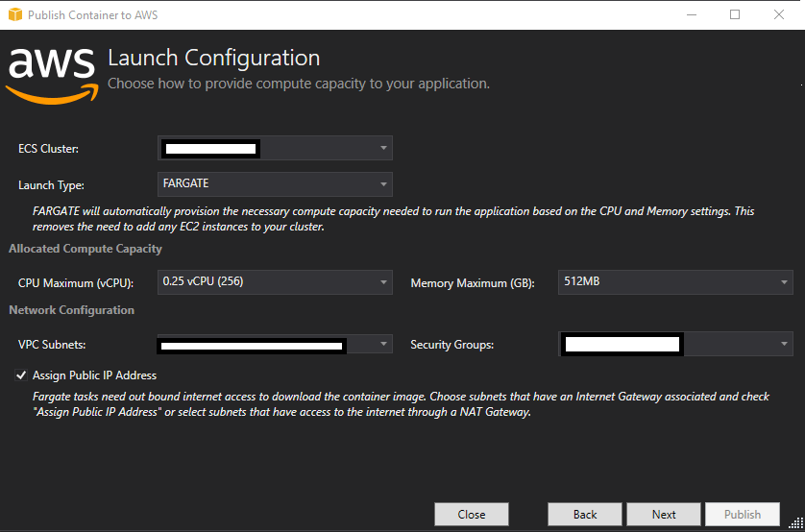Go back with the Back button
This screenshot has height=532, width=805.
point(585,514)
